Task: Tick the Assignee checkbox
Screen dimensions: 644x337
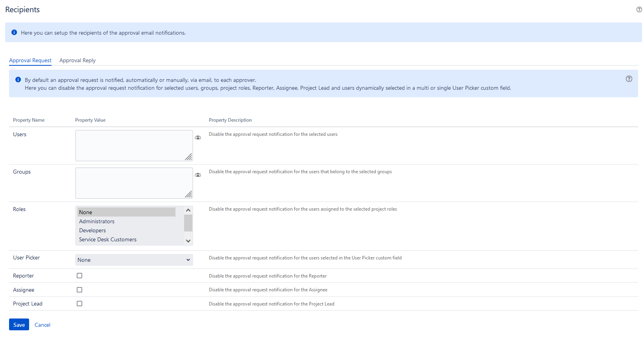Action: tap(79, 290)
